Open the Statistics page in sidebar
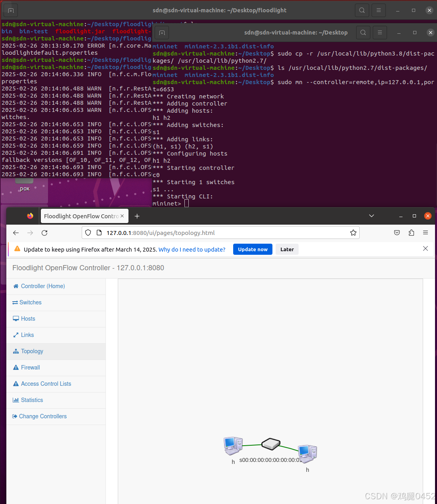The image size is (437, 504). pyautogui.click(x=56, y=400)
